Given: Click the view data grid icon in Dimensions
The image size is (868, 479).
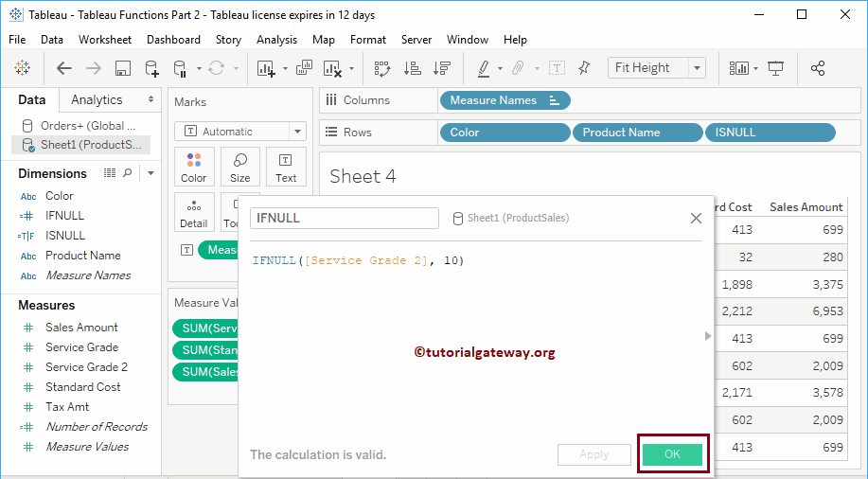Looking at the screenshot, I should (110, 173).
